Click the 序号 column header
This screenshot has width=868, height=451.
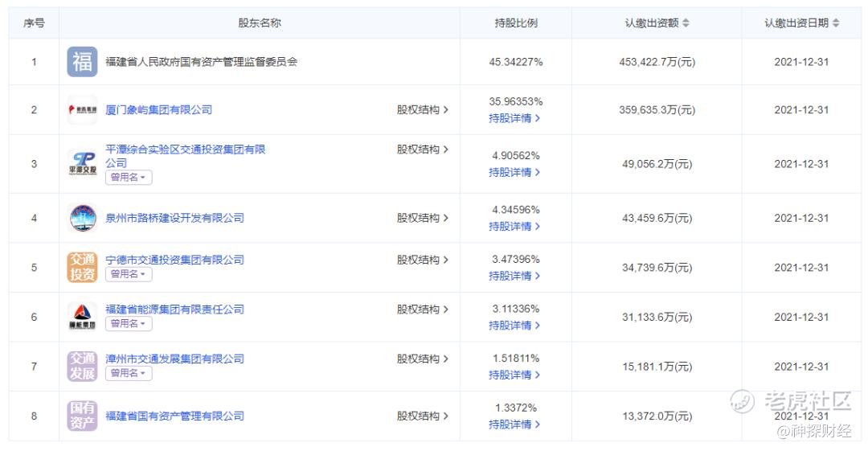pyautogui.click(x=34, y=23)
